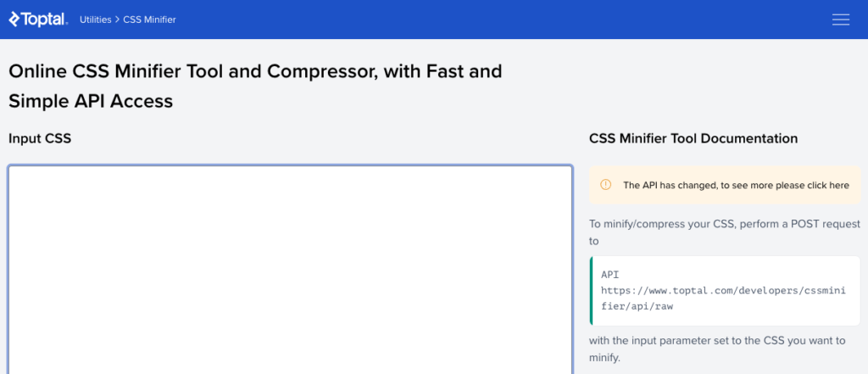Go to the Utilities breadcrumb
The image size is (868, 374).
coord(95,20)
